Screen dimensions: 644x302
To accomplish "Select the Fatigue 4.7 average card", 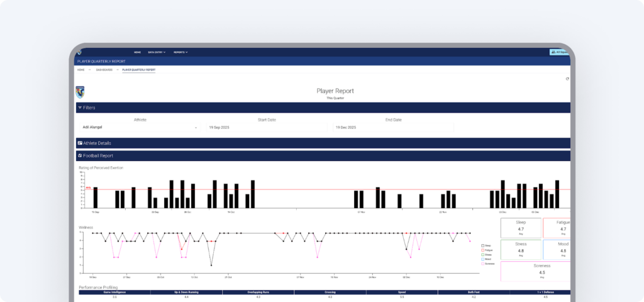I will 557,228.
